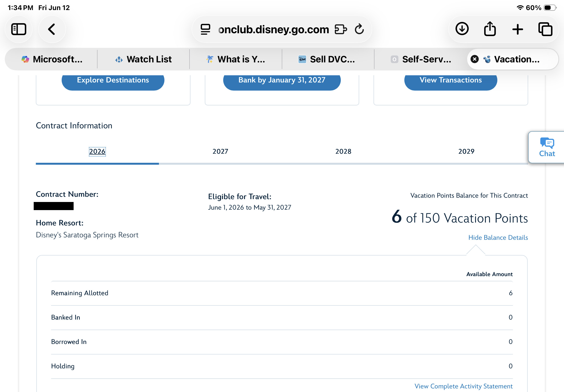Image resolution: width=564 pixels, height=392 pixels.
Task: Reload the page with the refresh icon
Action: 359,29
